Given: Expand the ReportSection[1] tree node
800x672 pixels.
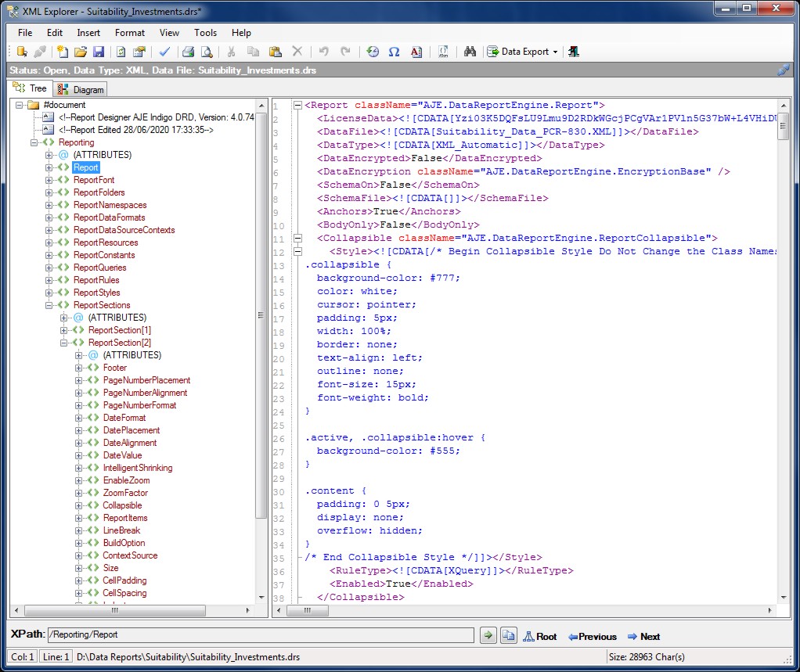Looking at the screenshot, I should [64, 330].
